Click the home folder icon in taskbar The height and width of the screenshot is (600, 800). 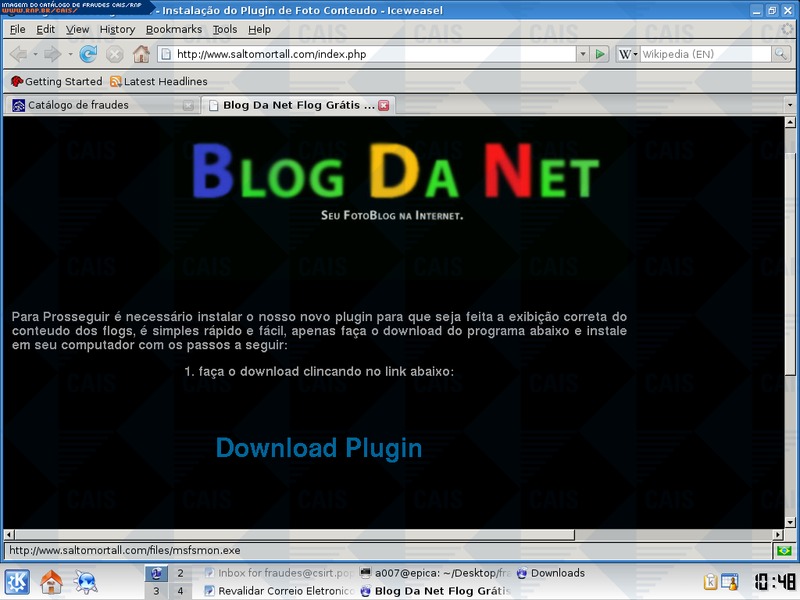tap(51, 582)
